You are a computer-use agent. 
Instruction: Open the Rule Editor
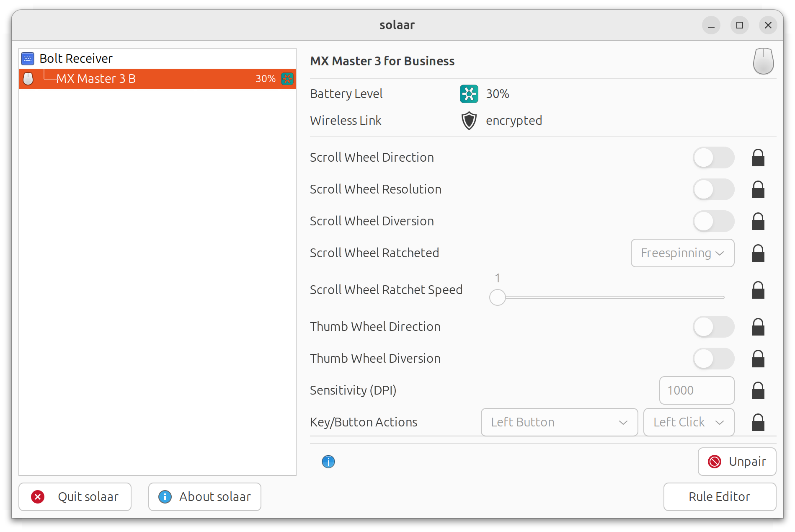719,497
